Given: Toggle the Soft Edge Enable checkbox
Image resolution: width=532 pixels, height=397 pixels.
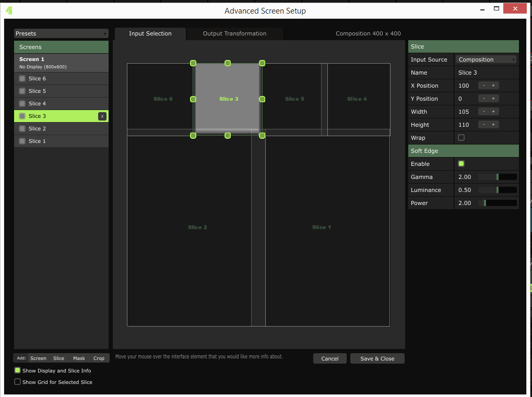Looking at the screenshot, I should 461,164.
